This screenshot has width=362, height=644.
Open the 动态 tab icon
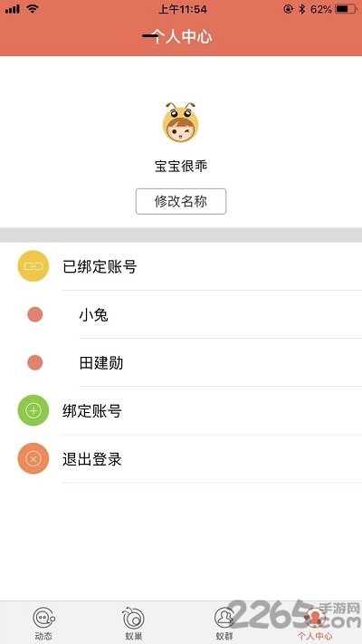coord(43,618)
